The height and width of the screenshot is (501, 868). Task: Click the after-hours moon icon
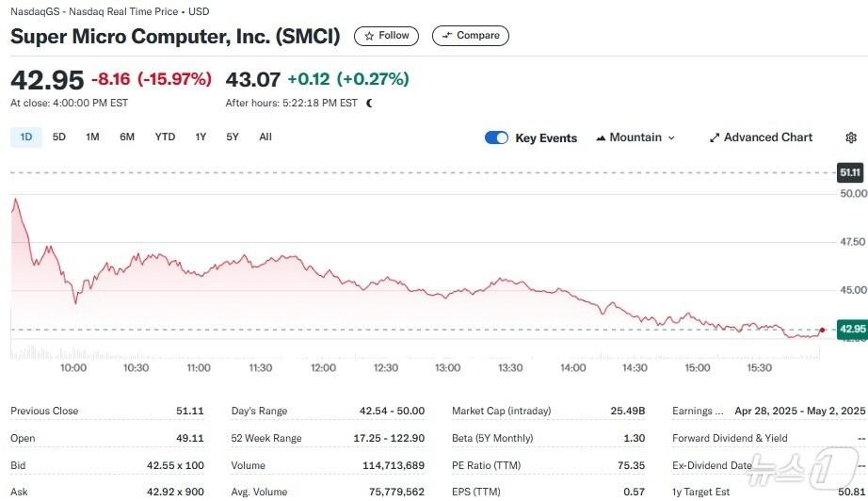[x=369, y=103]
